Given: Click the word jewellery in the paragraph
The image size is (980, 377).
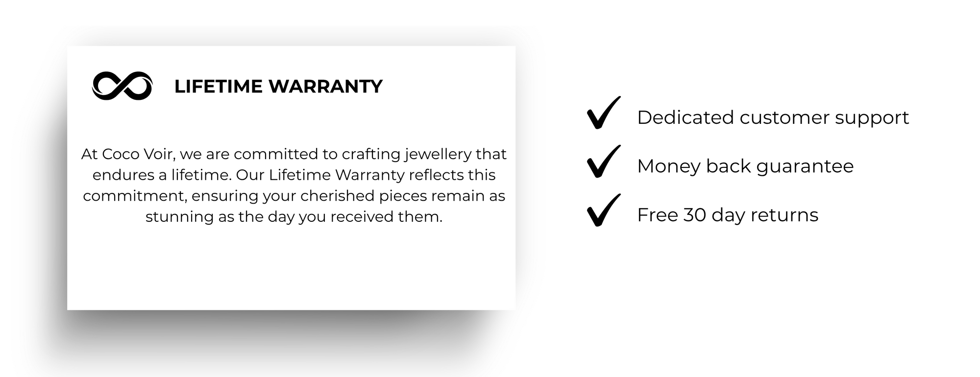Looking at the screenshot, I should (x=438, y=154).
